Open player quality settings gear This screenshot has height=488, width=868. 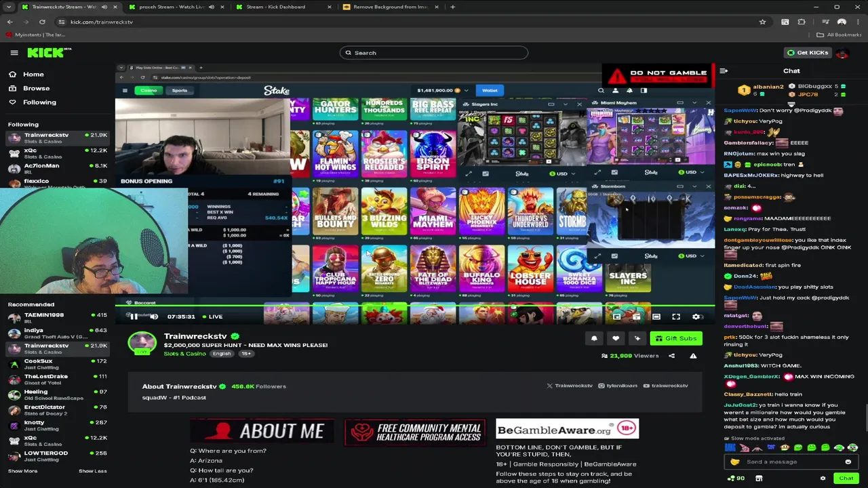(696, 317)
